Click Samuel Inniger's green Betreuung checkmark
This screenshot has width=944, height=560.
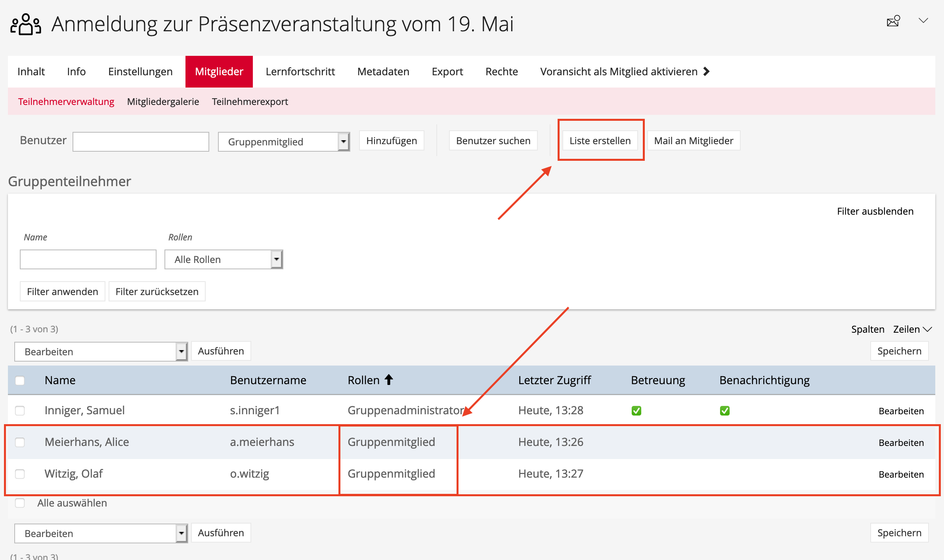pyautogui.click(x=636, y=411)
